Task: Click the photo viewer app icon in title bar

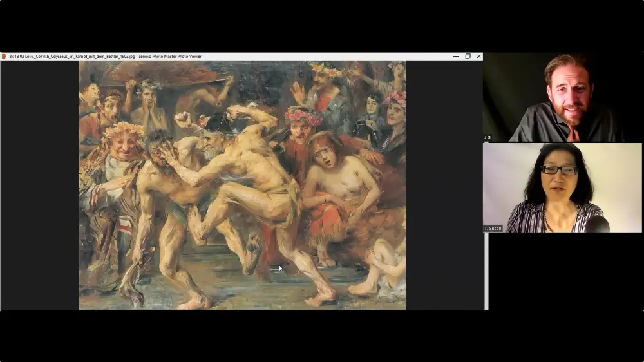Action: 4,56
